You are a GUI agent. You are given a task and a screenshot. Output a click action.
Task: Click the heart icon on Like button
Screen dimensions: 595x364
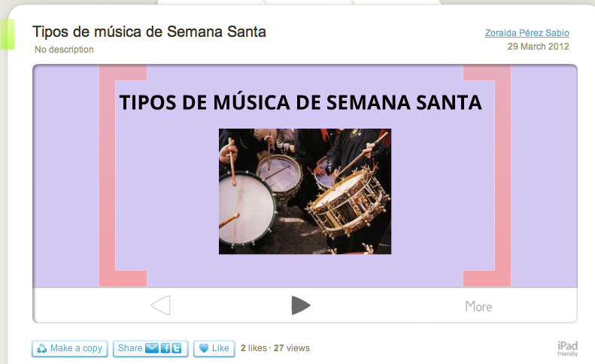pos(204,348)
